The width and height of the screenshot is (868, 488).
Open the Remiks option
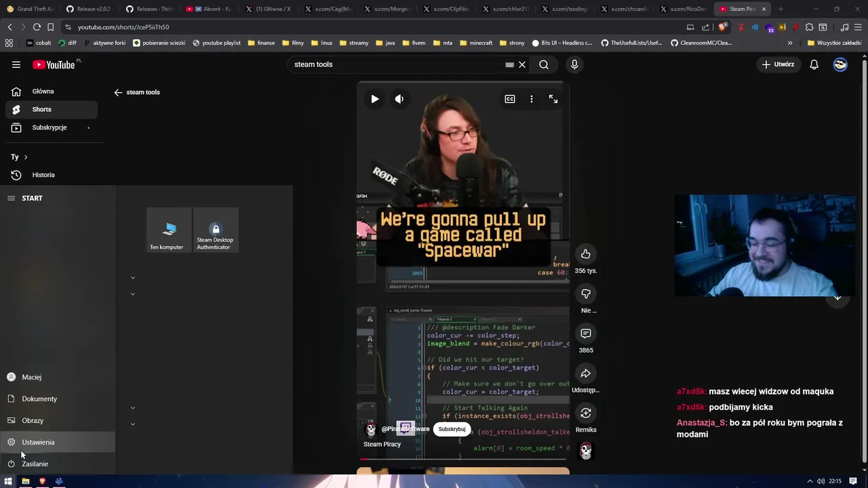click(x=586, y=413)
